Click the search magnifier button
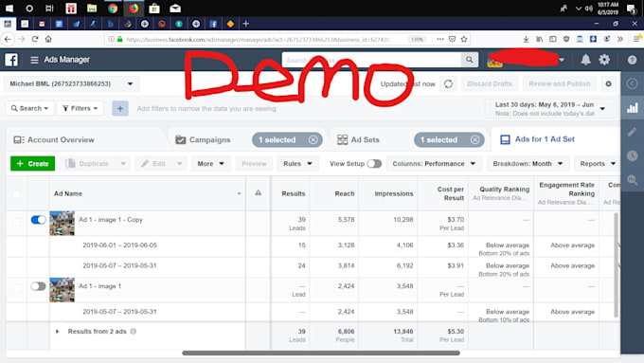This screenshot has height=363, width=644. click(469, 60)
